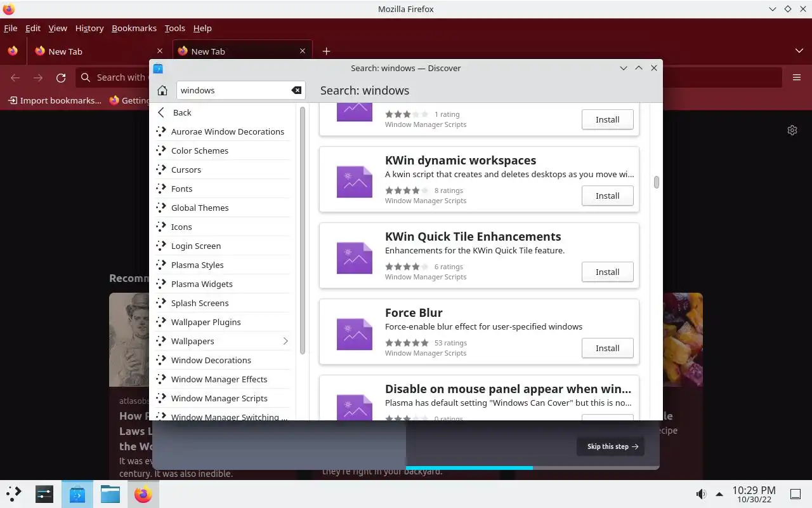The height and width of the screenshot is (508, 812).
Task: Click the 8 ratings star row
Action: 407,190
